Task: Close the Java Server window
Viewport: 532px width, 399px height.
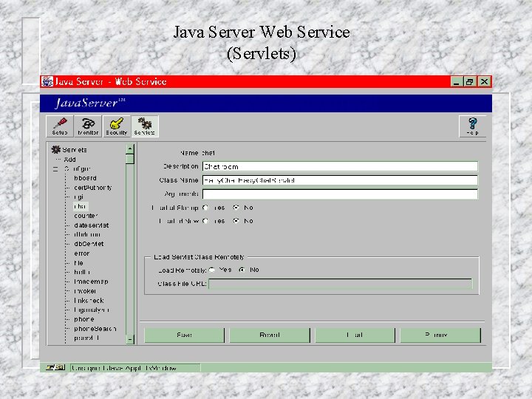Action: [x=484, y=82]
